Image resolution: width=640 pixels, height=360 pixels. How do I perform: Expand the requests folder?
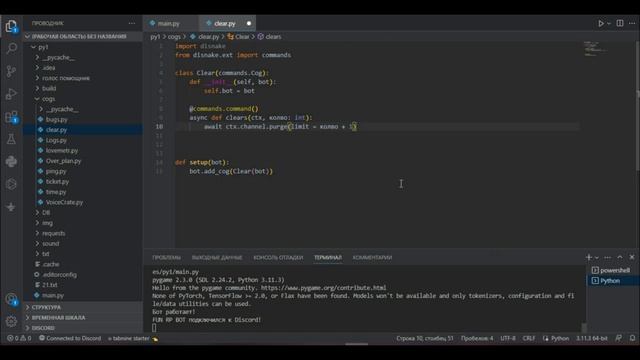click(82, 233)
